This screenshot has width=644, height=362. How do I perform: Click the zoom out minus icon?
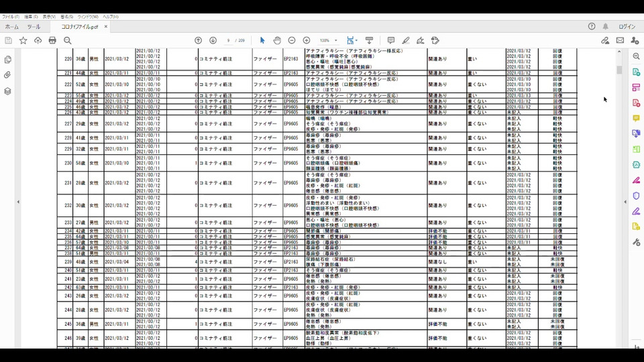point(292,40)
